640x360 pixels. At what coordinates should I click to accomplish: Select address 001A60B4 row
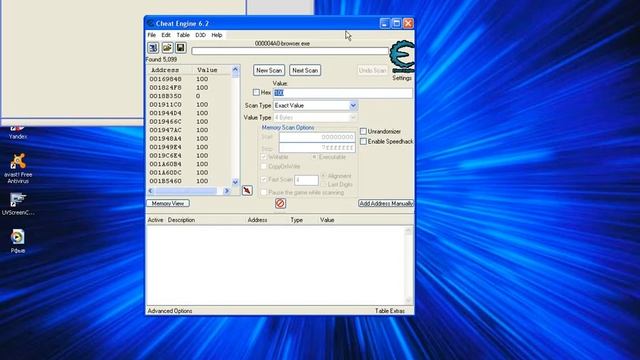189,164
